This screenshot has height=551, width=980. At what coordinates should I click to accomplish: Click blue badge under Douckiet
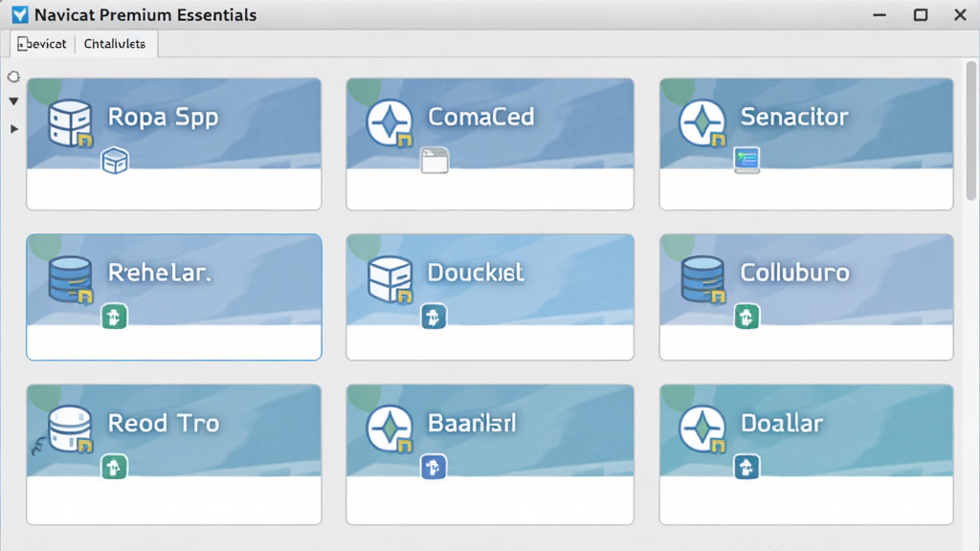[434, 317]
